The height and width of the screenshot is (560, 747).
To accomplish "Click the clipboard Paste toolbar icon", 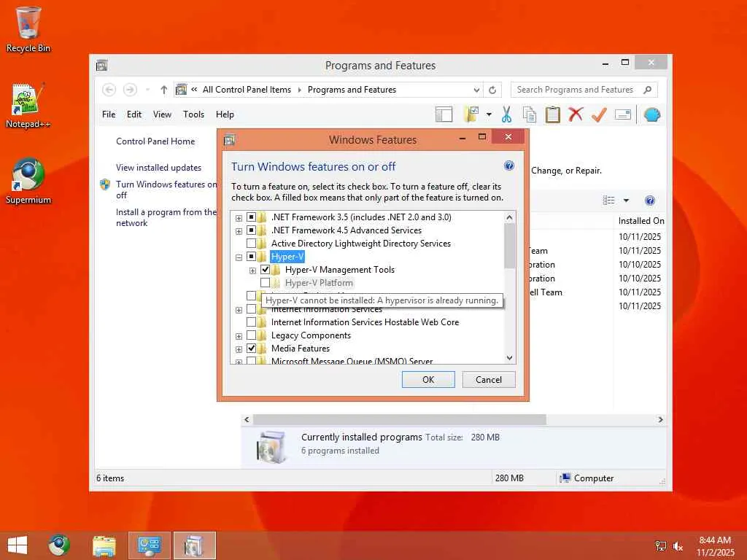I will pos(553,114).
